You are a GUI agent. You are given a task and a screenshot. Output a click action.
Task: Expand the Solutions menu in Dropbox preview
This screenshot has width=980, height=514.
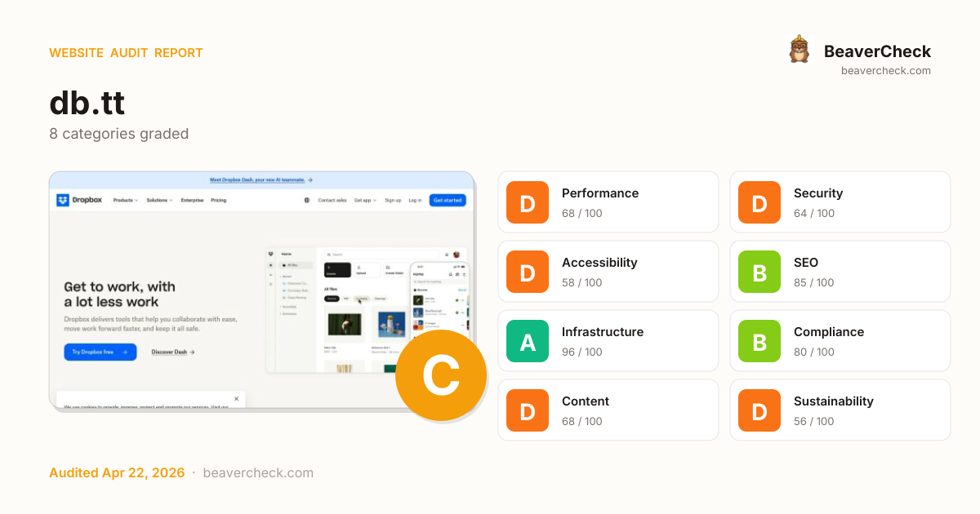coord(159,200)
